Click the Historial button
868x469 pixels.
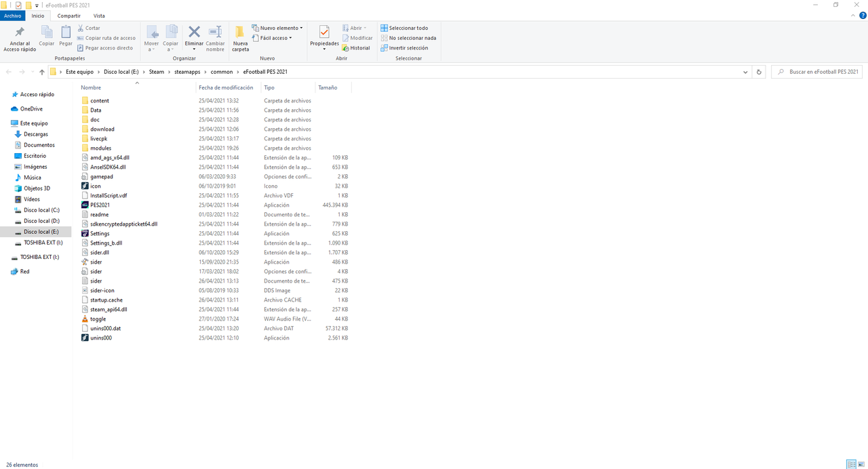(x=356, y=48)
